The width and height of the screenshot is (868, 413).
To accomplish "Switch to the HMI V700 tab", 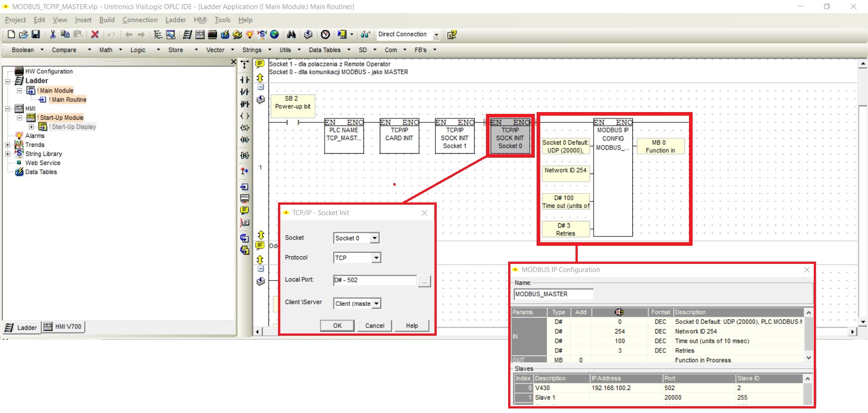I will [x=63, y=327].
